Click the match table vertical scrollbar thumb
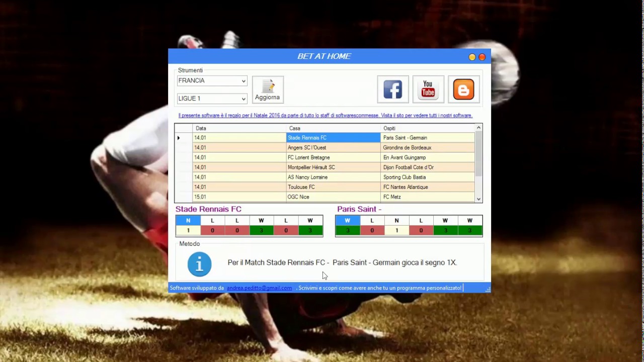Viewport: 644px width, 362px height. point(478,154)
